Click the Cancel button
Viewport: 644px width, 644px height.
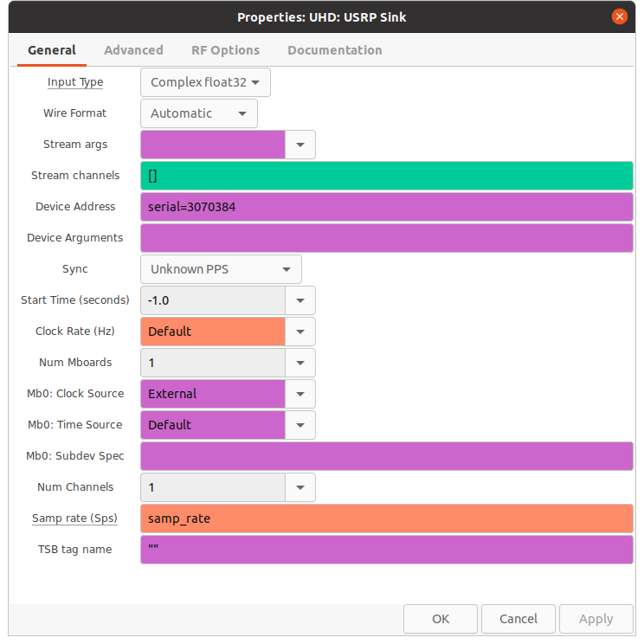click(x=518, y=619)
